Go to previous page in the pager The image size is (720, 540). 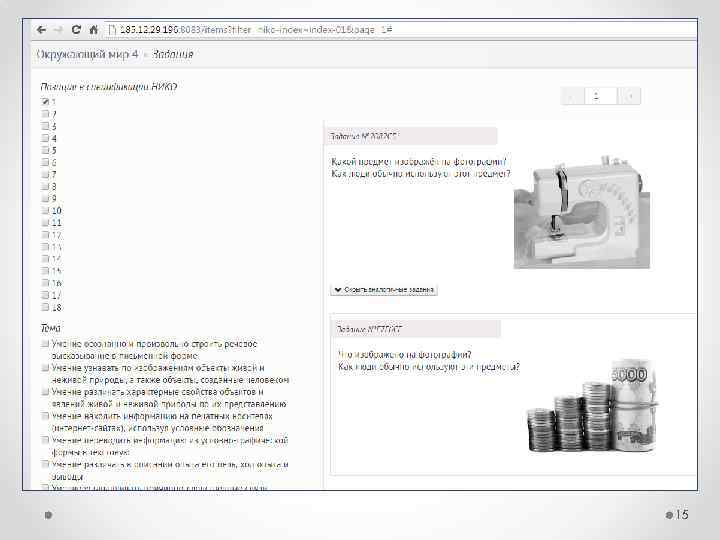[x=572, y=96]
